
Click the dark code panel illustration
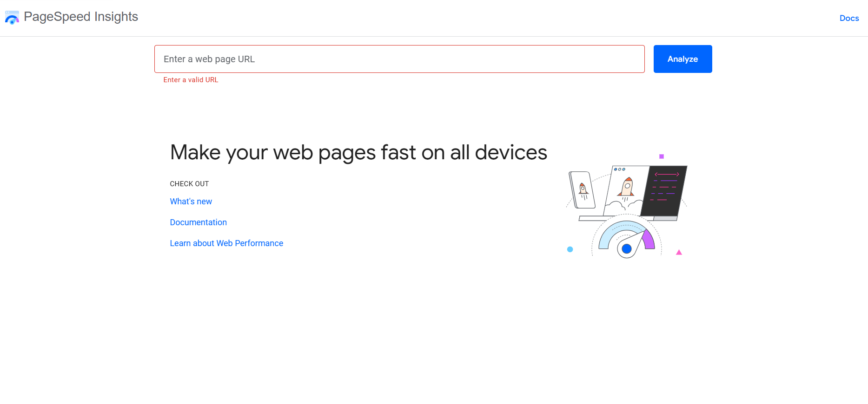pyautogui.click(x=664, y=190)
